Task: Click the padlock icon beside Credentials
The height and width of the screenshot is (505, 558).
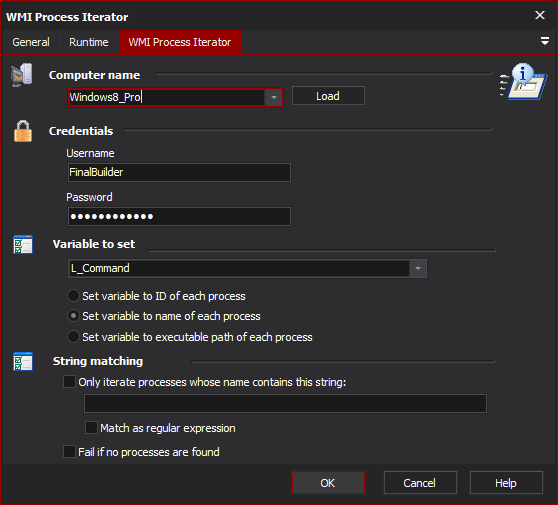Action: [x=23, y=131]
